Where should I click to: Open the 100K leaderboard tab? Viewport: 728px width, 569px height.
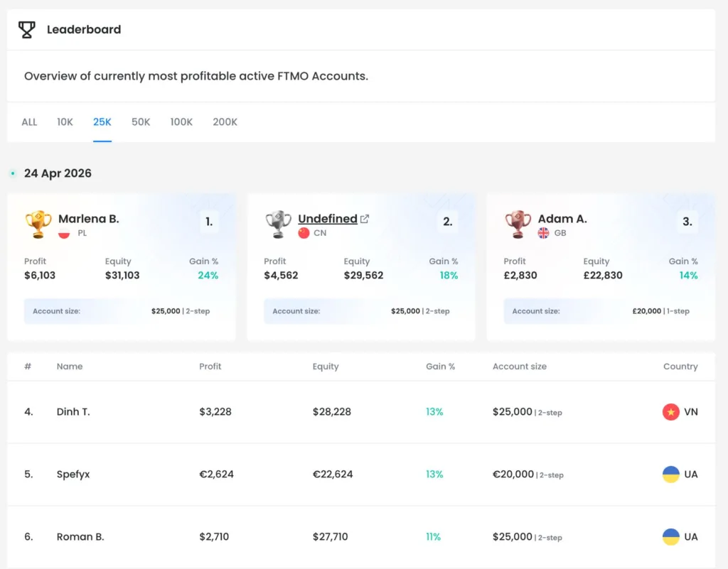coord(181,122)
